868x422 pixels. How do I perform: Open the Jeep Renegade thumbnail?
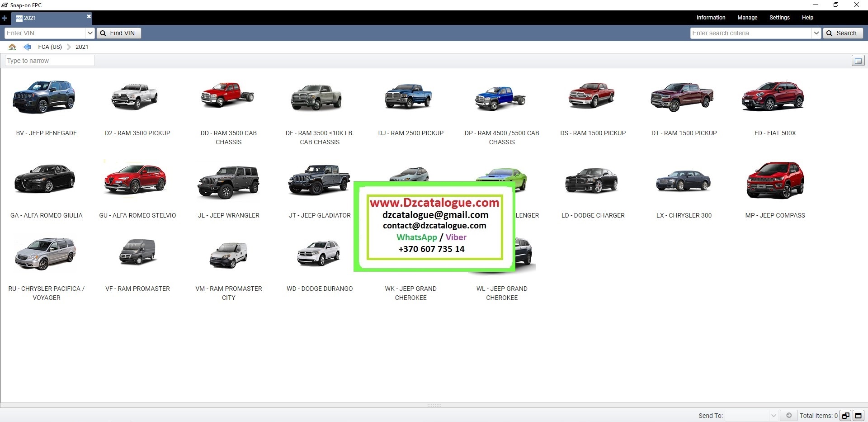pos(44,97)
